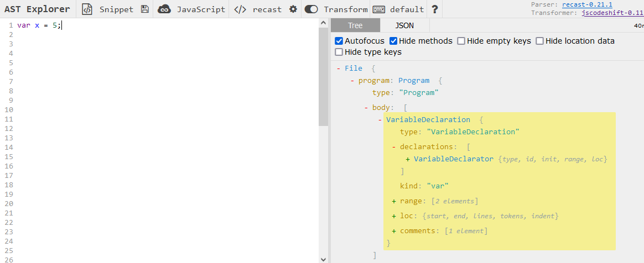Viewport: 644px width, 263px height.
Task: Click the type "VariableDeclaration" value
Action: 474,132
